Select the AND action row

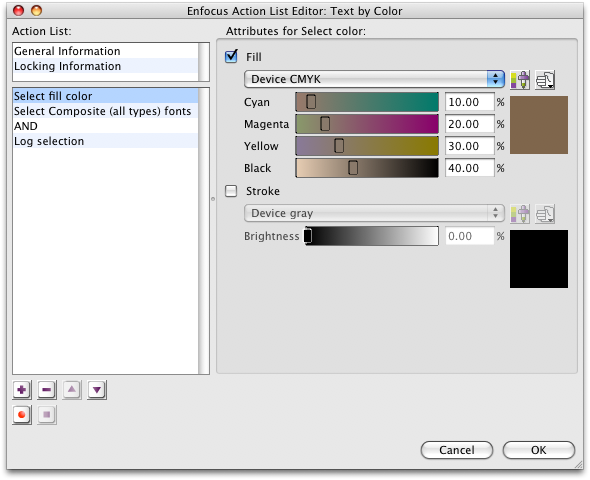(105, 126)
